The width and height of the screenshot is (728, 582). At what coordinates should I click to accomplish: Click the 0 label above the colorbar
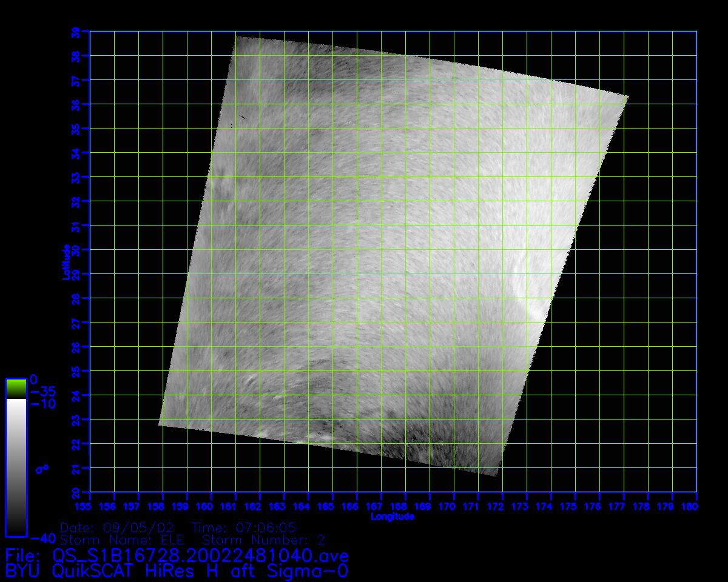[35, 378]
